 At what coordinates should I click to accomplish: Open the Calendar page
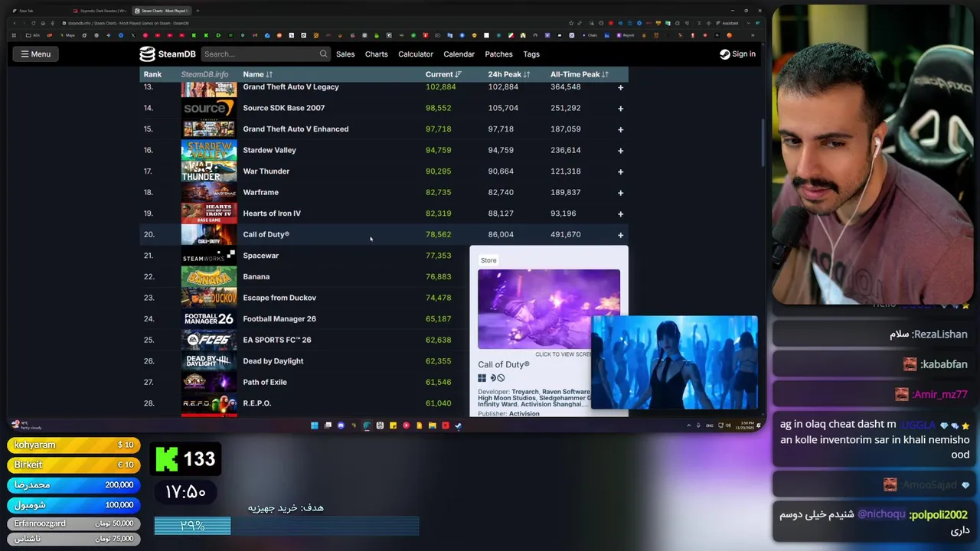click(459, 54)
